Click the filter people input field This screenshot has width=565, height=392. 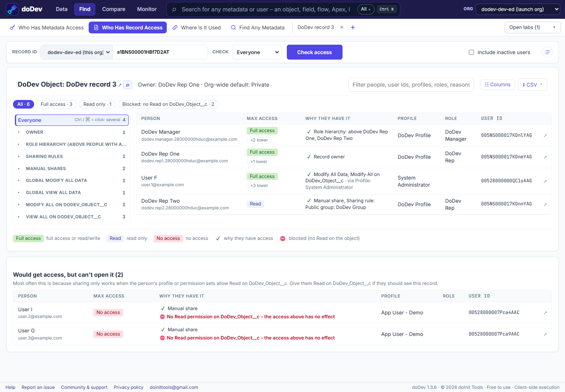pyautogui.click(x=411, y=85)
